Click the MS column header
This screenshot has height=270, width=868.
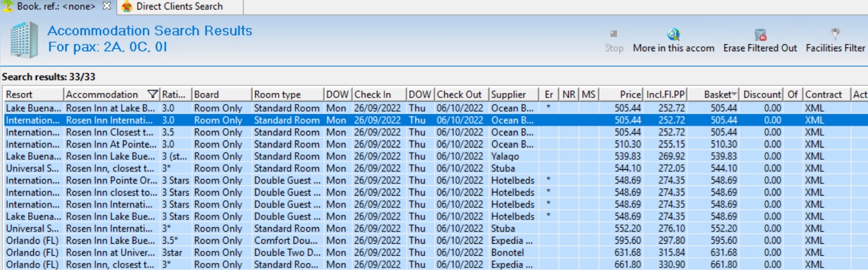pos(589,94)
